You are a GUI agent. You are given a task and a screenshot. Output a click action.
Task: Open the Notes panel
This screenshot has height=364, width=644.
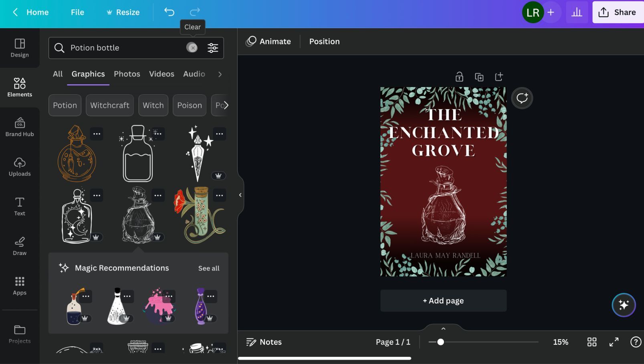[264, 342]
